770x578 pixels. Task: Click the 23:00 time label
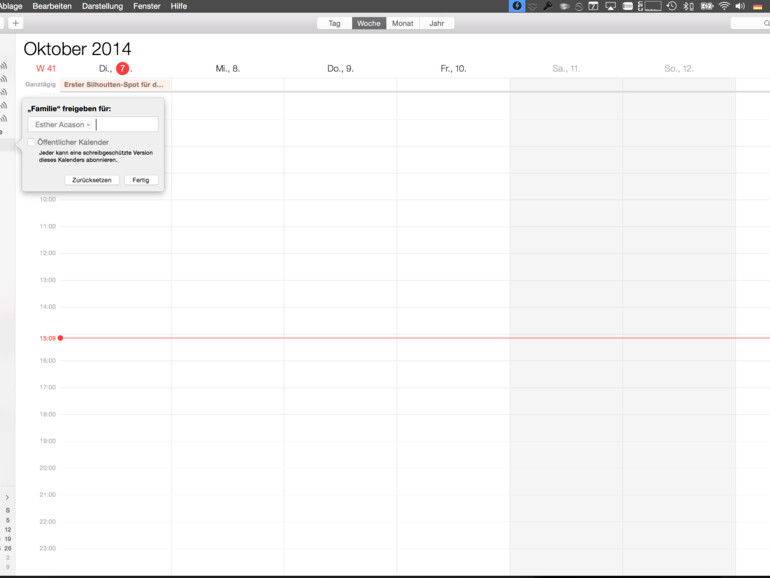point(48,548)
